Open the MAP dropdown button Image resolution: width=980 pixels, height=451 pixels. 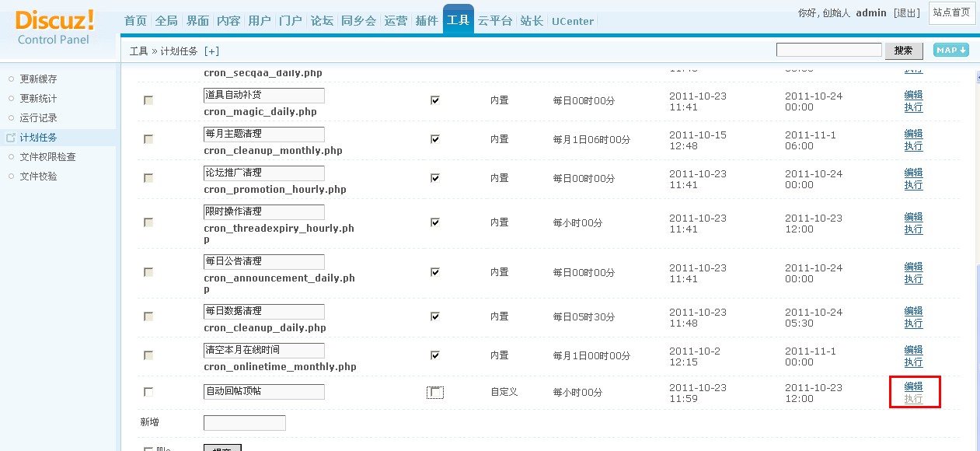click(950, 50)
